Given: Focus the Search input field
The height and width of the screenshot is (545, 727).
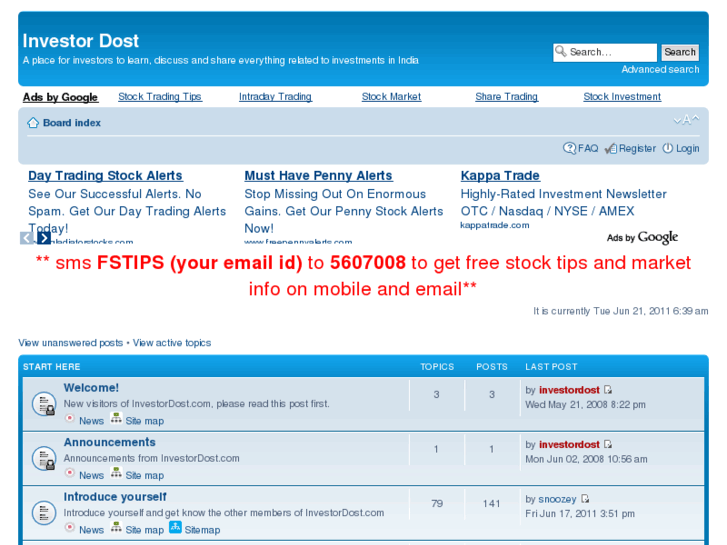Looking at the screenshot, I should [x=605, y=52].
